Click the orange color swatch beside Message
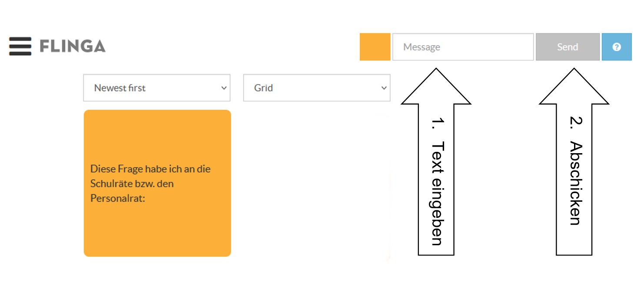The width and height of the screenshot is (644, 282). click(x=375, y=47)
